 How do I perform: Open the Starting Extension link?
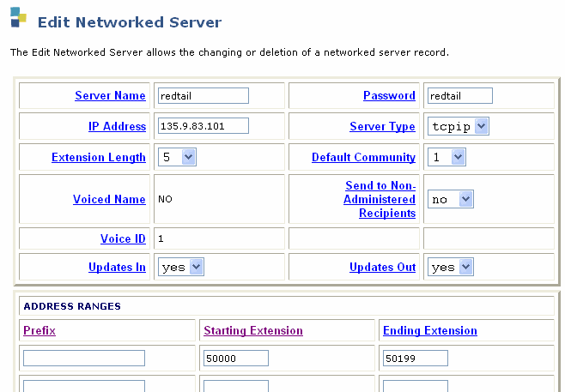pos(253,330)
